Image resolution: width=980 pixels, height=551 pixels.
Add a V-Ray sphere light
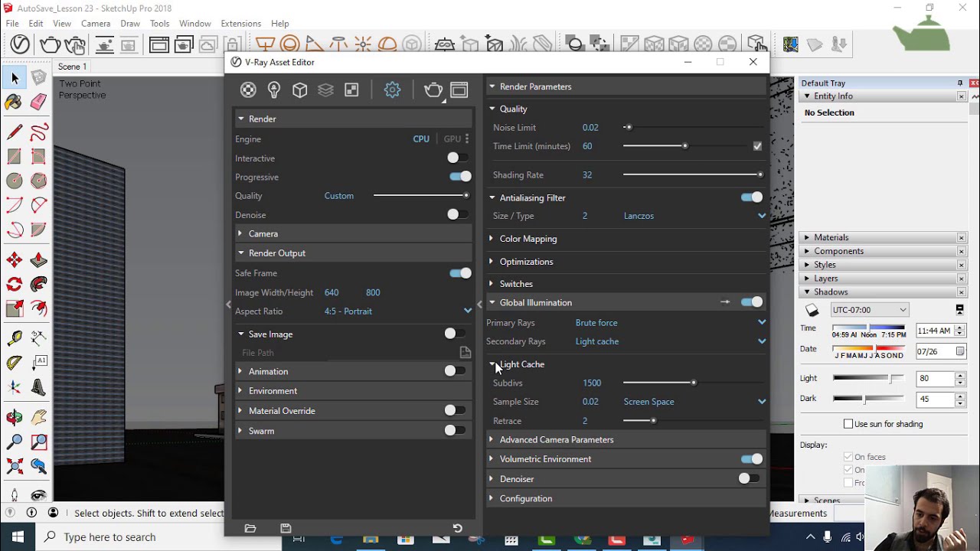289,44
